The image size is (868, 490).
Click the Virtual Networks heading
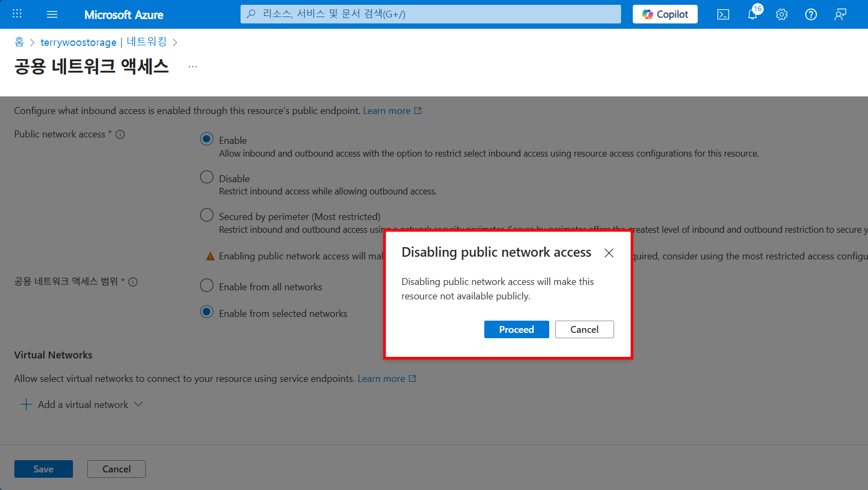[53, 355]
